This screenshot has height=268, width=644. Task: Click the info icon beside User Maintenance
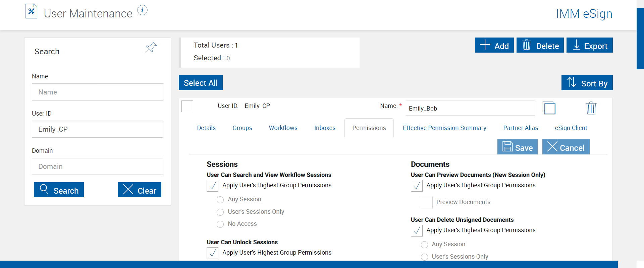143,10
